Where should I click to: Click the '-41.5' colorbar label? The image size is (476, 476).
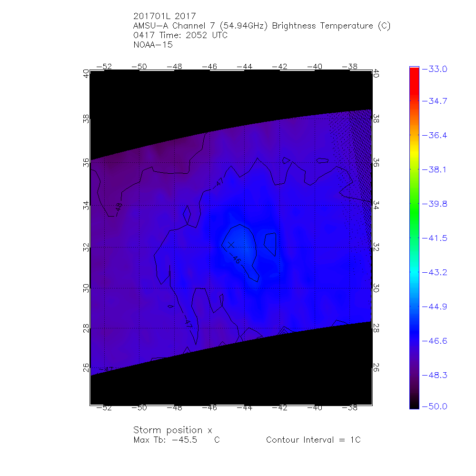(x=435, y=238)
